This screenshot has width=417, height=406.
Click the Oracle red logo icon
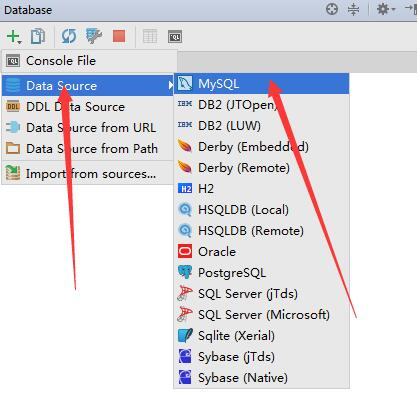185,251
